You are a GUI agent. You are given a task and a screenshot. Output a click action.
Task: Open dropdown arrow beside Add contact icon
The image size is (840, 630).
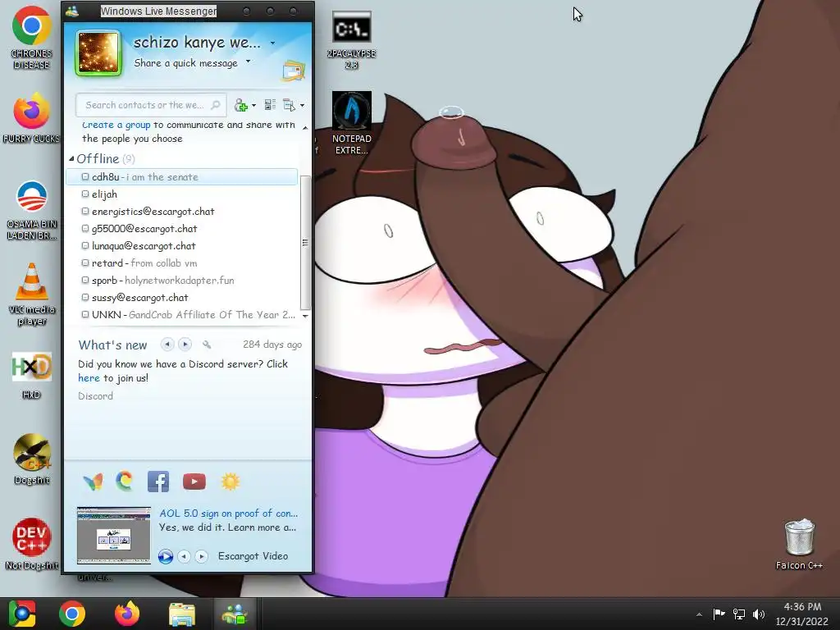click(254, 106)
